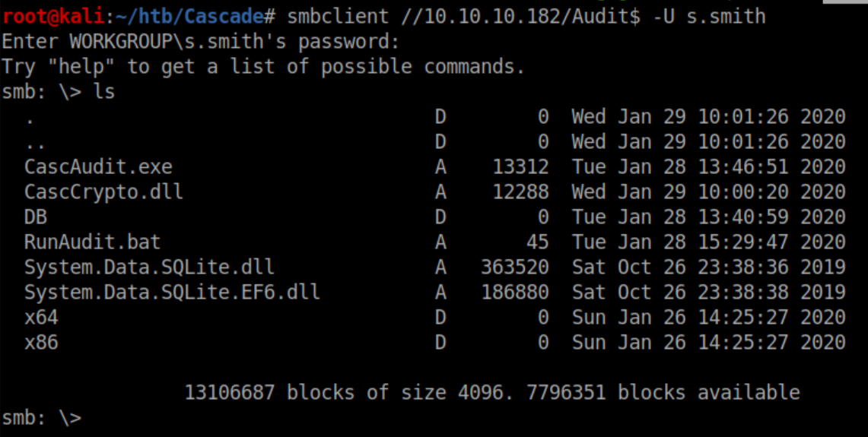868x437 pixels.
Task: Click the 13312 size of CascAudit.exe
Action: pyautogui.click(x=520, y=167)
